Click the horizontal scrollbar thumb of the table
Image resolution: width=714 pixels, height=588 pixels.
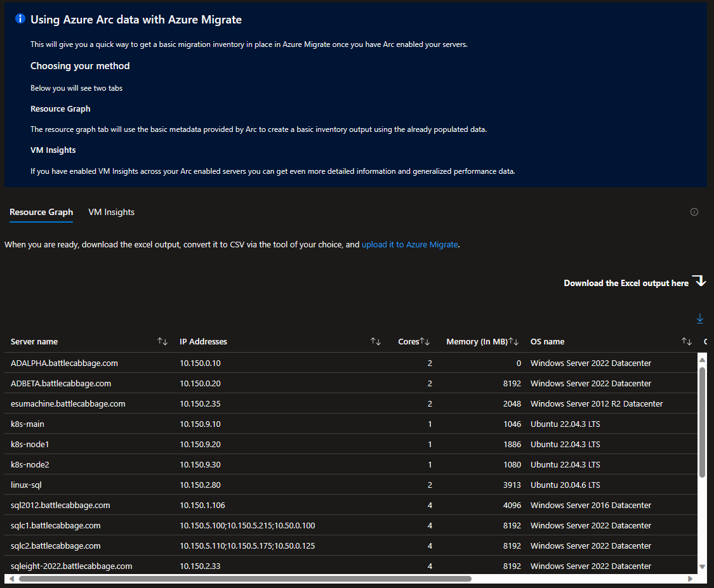point(245,579)
